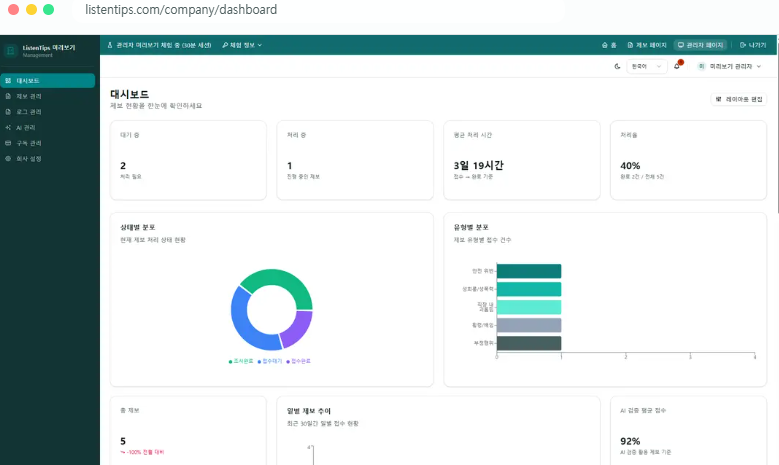
Task: Click the key icon beside 체험 정보
Action: click(225, 45)
